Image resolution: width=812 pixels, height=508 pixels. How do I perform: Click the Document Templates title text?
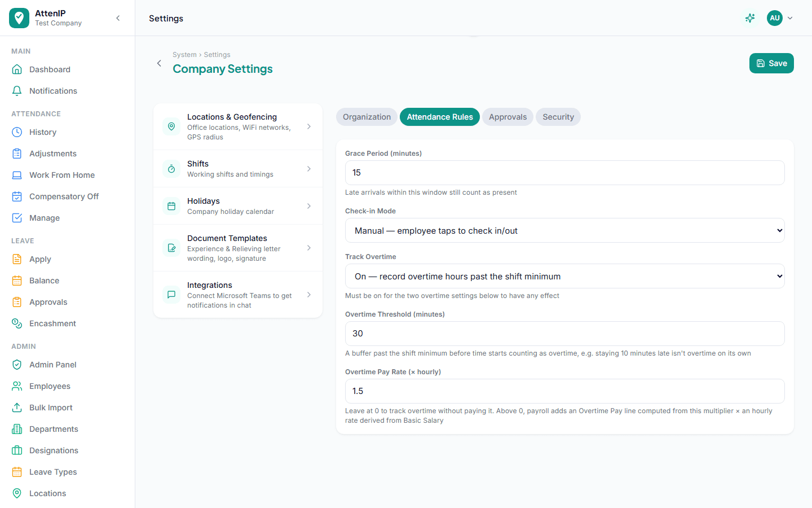click(x=227, y=238)
